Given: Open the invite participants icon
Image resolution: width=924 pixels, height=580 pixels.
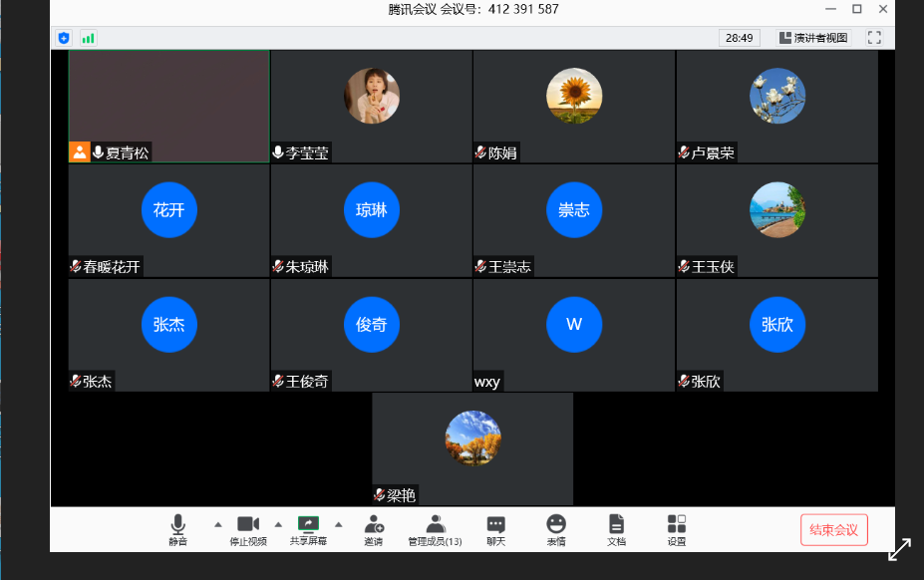Looking at the screenshot, I should click(x=374, y=523).
